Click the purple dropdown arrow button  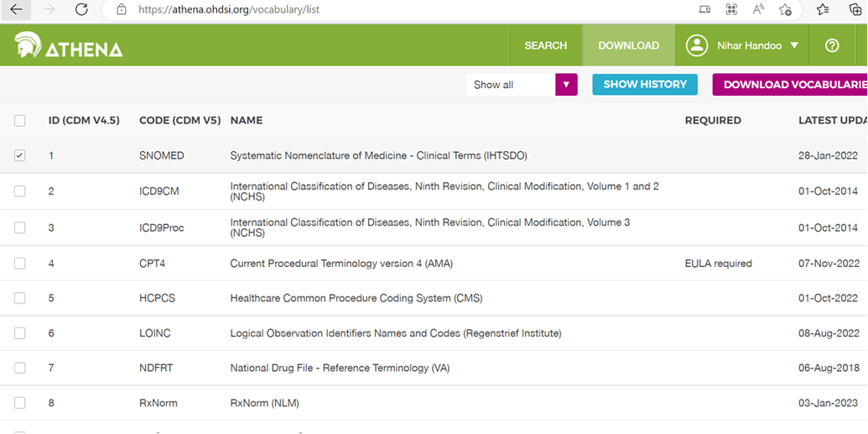[566, 85]
